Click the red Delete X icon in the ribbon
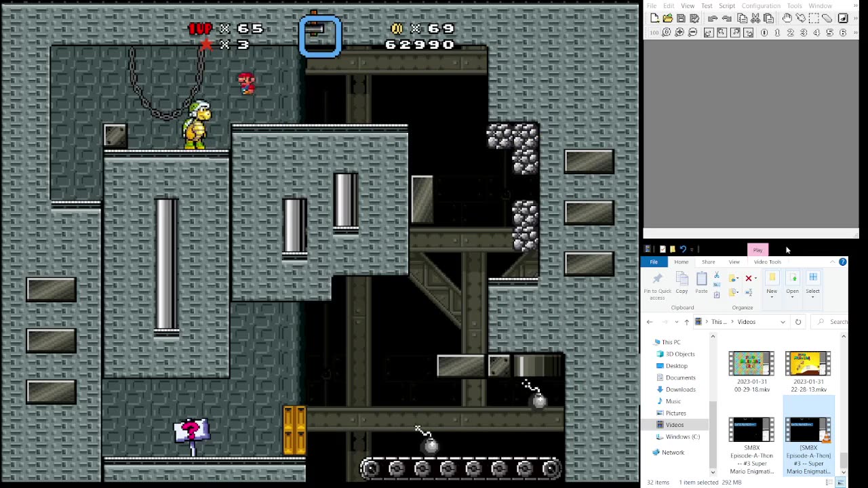The width and height of the screenshot is (868, 488). point(749,278)
